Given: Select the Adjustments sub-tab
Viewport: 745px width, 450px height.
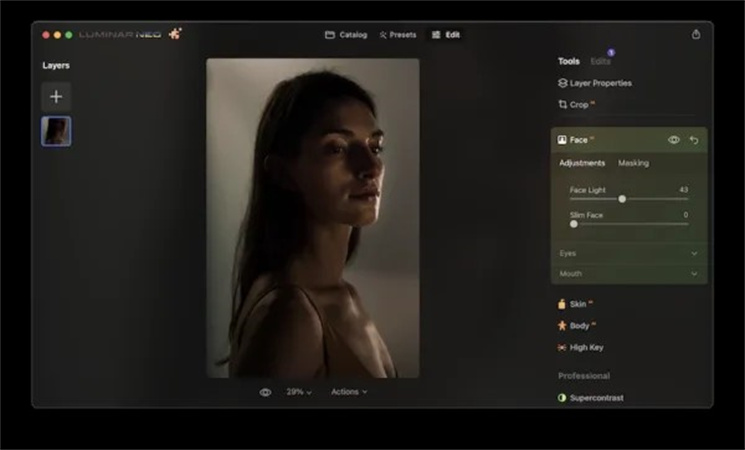Looking at the screenshot, I should 582,163.
